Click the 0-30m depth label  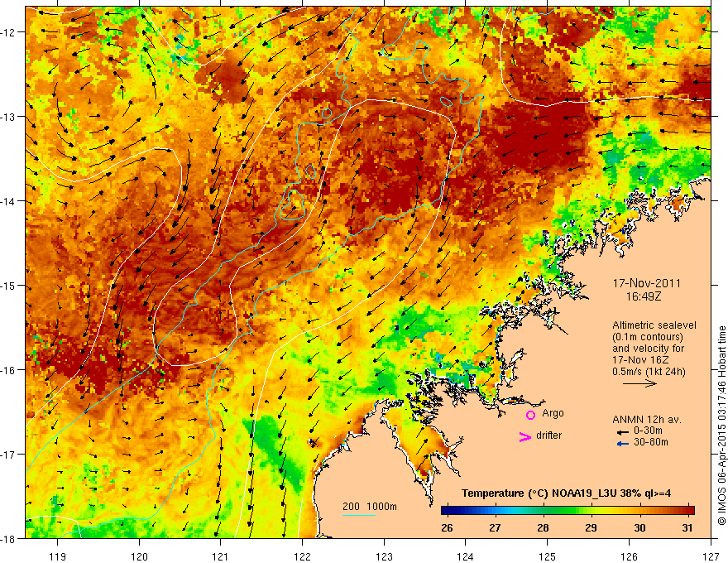tap(648, 431)
